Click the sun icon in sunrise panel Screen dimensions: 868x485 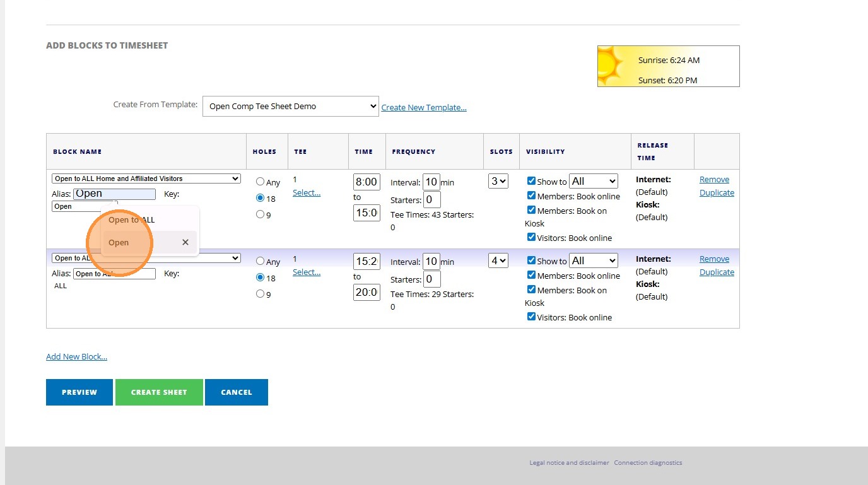[611, 66]
